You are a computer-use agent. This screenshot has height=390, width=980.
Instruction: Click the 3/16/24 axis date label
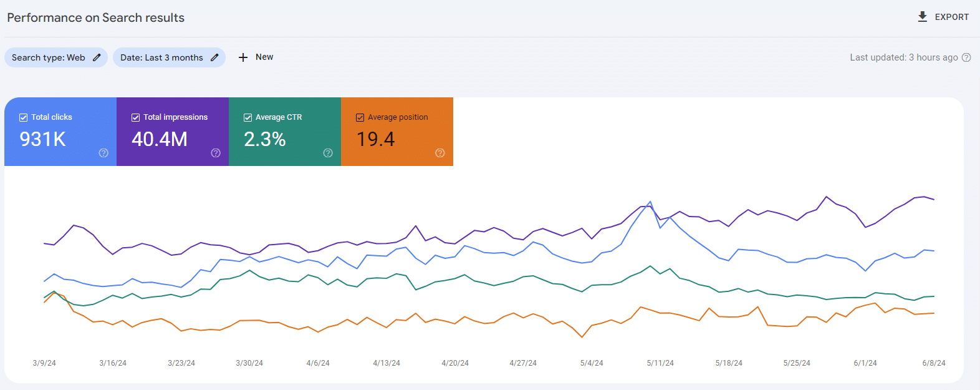pos(113,363)
